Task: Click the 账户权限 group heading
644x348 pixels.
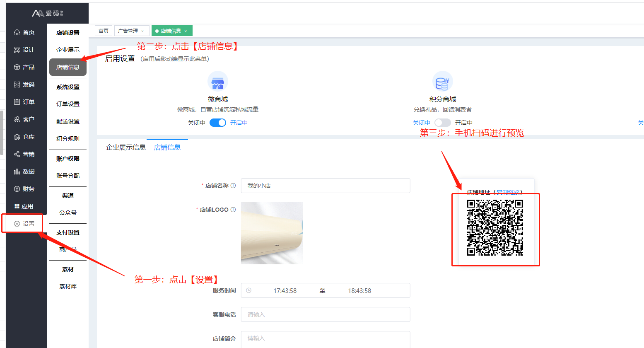Action: click(x=68, y=159)
